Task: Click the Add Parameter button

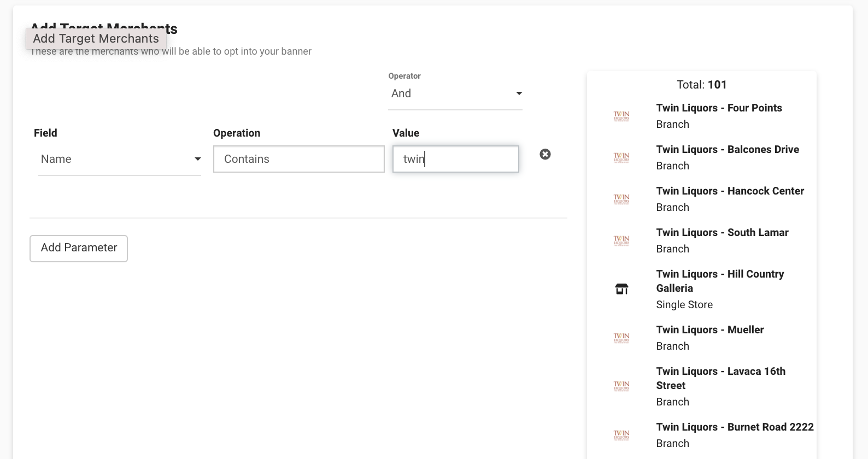Action: [79, 248]
